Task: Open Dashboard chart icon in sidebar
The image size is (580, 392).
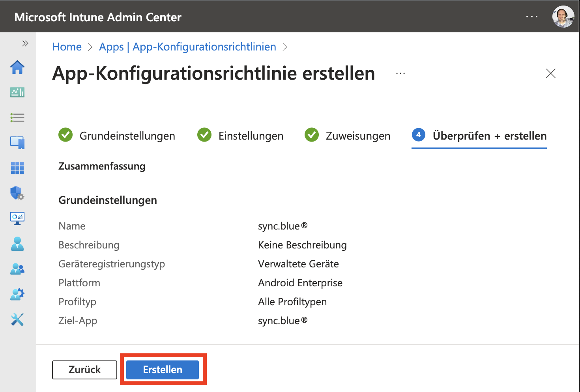Action: tap(17, 92)
